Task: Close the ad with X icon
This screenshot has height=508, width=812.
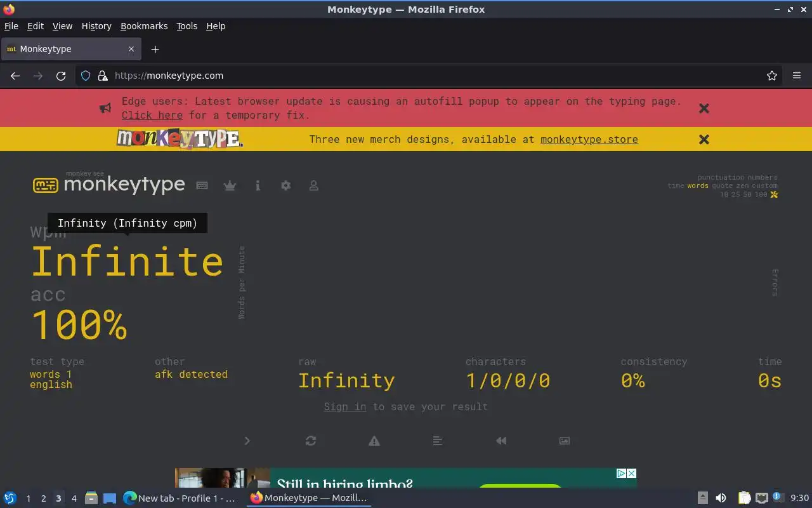Action: pyautogui.click(x=631, y=474)
